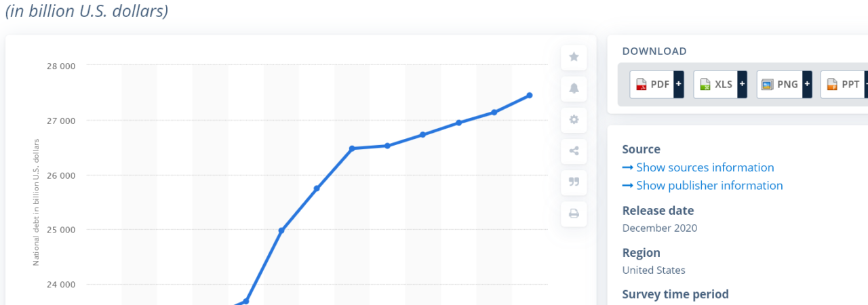Click the 27 000 axis label

click(61, 121)
